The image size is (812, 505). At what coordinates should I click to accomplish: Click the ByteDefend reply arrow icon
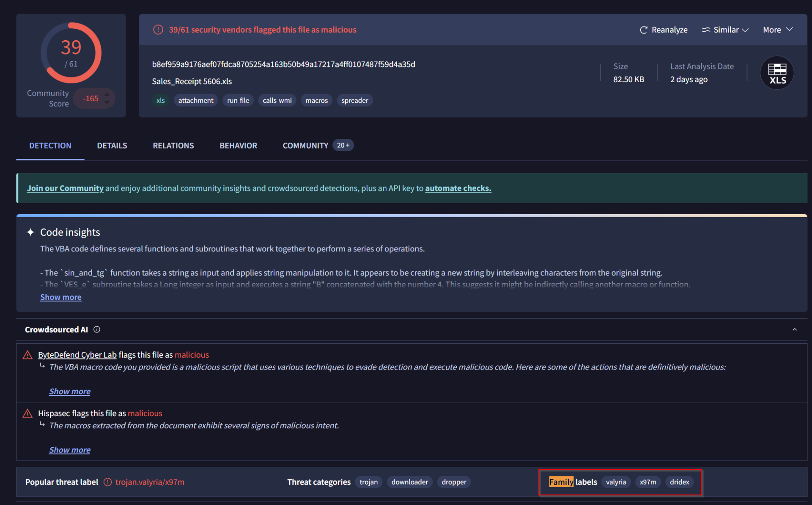click(42, 366)
